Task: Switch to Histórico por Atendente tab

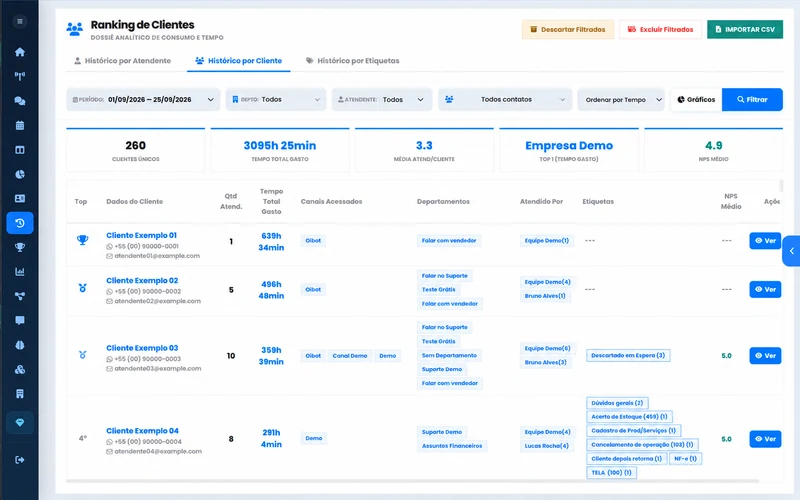Action: [x=122, y=61]
